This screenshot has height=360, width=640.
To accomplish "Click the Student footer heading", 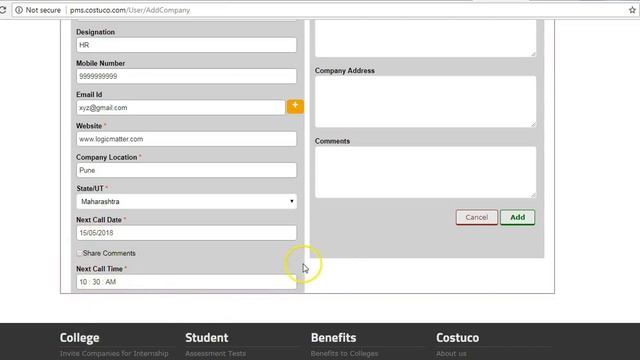I will (207, 338).
